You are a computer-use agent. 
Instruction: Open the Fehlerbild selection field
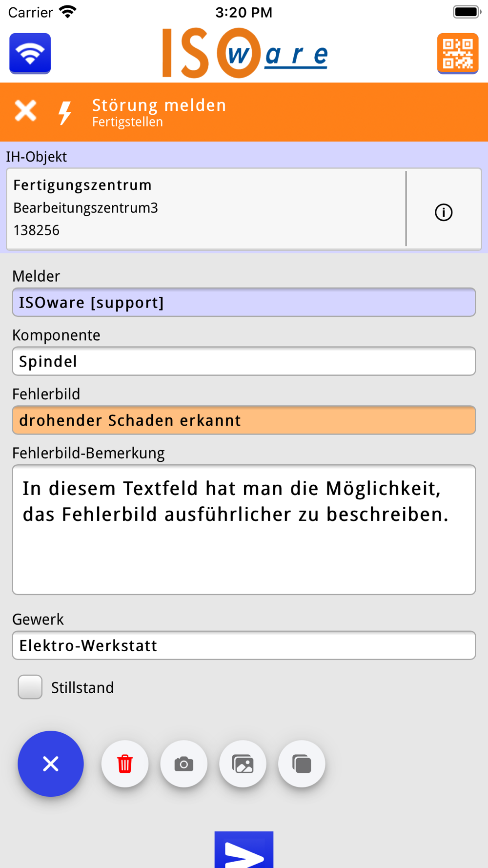244,420
